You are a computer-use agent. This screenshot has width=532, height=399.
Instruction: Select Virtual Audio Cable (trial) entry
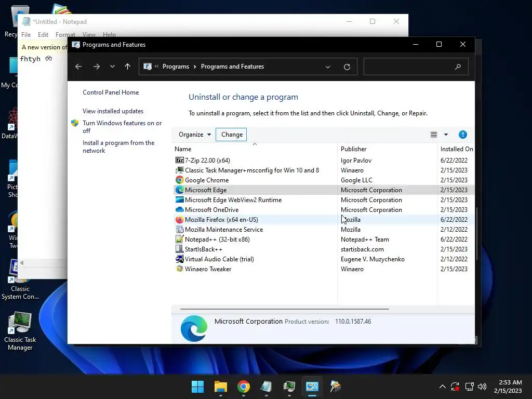[x=219, y=259]
